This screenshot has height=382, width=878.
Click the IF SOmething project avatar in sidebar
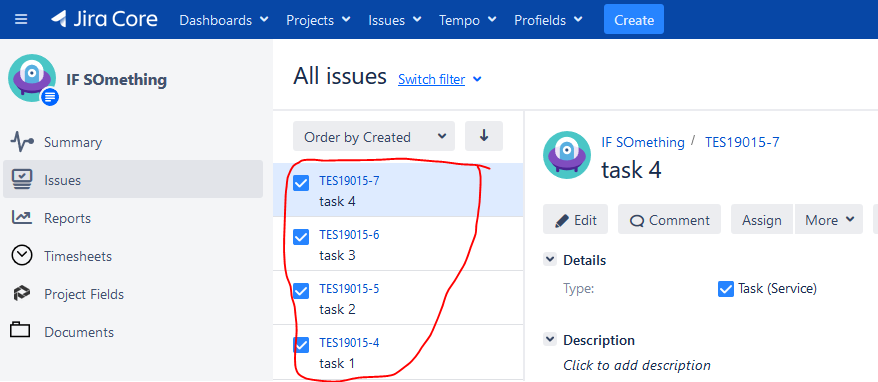[x=32, y=78]
